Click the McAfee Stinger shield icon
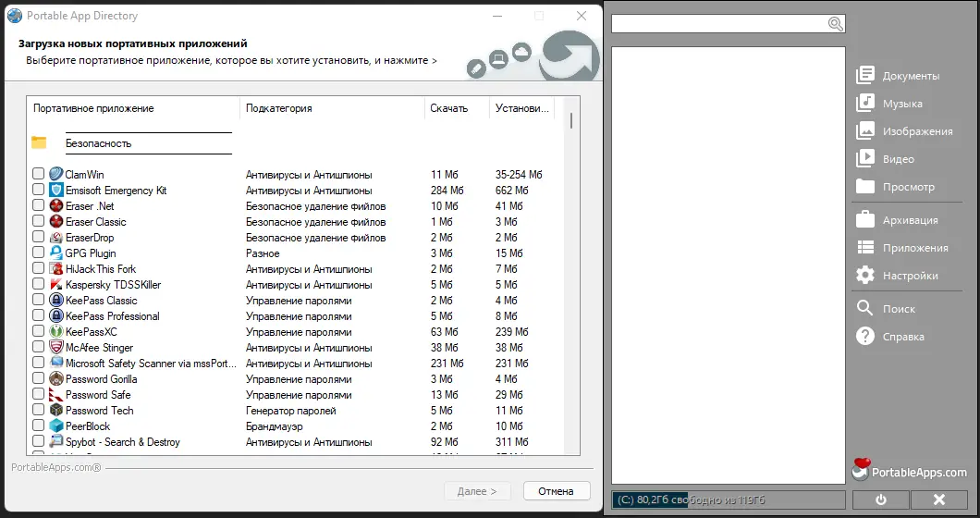This screenshot has height=518, width=980. pyautogui.click(x=56, y=347)
